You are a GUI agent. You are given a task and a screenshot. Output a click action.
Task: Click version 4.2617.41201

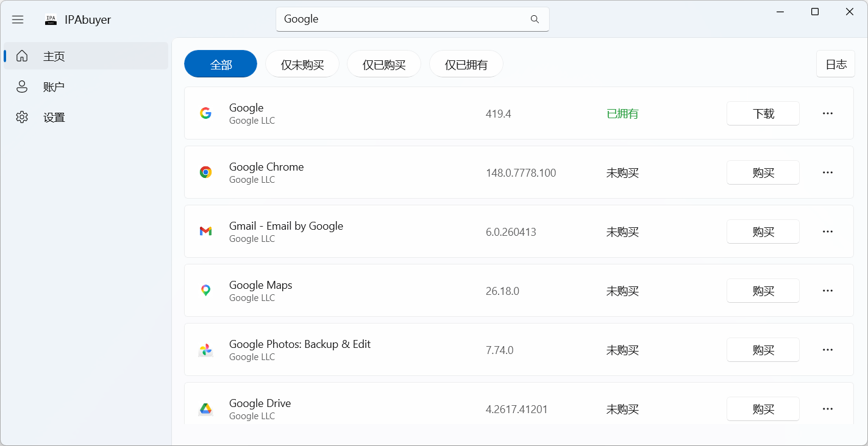click(x=517, y=409)
